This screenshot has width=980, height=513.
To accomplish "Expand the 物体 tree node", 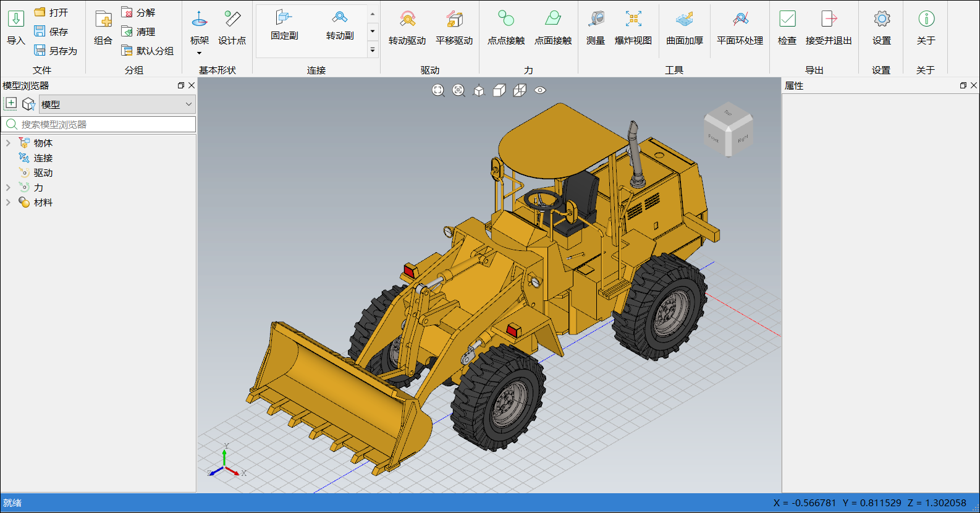I will pos(8,143).
